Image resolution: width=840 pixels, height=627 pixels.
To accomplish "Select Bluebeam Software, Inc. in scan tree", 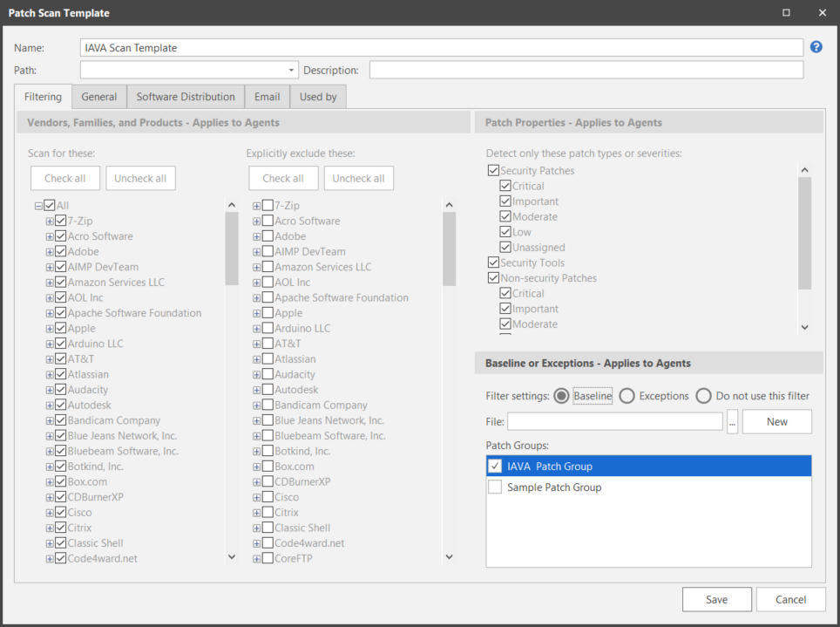I will [123, 452].
